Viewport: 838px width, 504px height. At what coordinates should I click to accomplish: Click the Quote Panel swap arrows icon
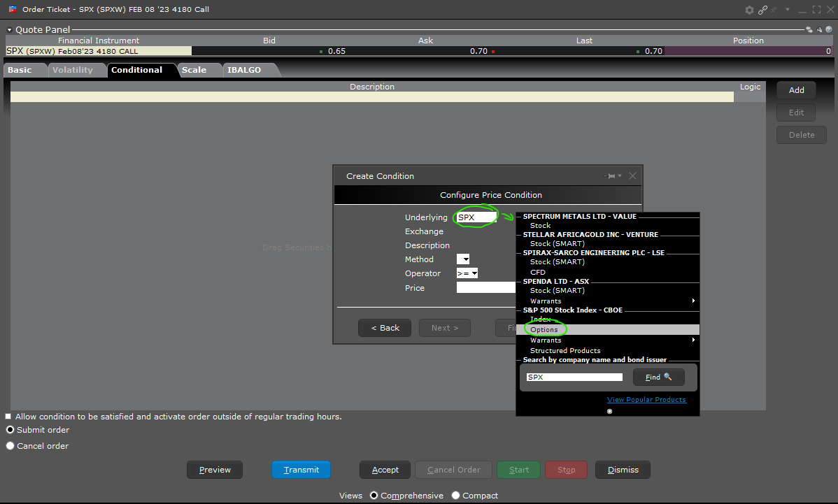pos(809,30)
